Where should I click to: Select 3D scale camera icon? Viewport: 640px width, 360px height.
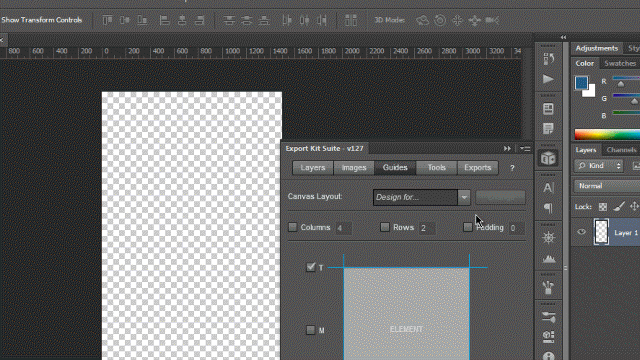[492, 20]
